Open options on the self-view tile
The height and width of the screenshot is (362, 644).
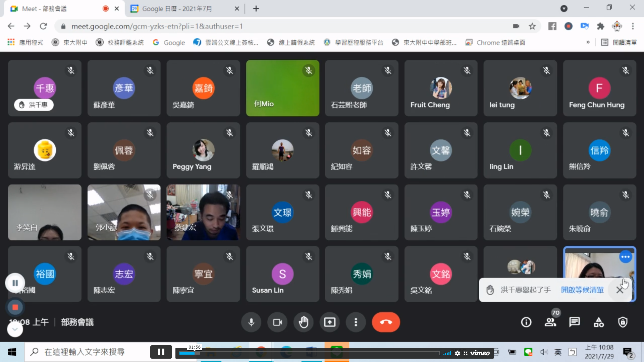pyautogui.click(x=625, y=257)
